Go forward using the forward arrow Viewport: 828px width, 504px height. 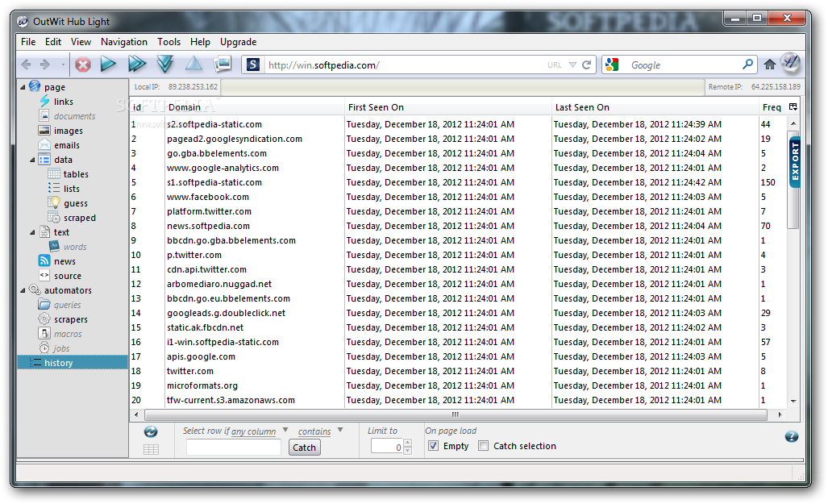pyautogui.click(x=45, y=65)
